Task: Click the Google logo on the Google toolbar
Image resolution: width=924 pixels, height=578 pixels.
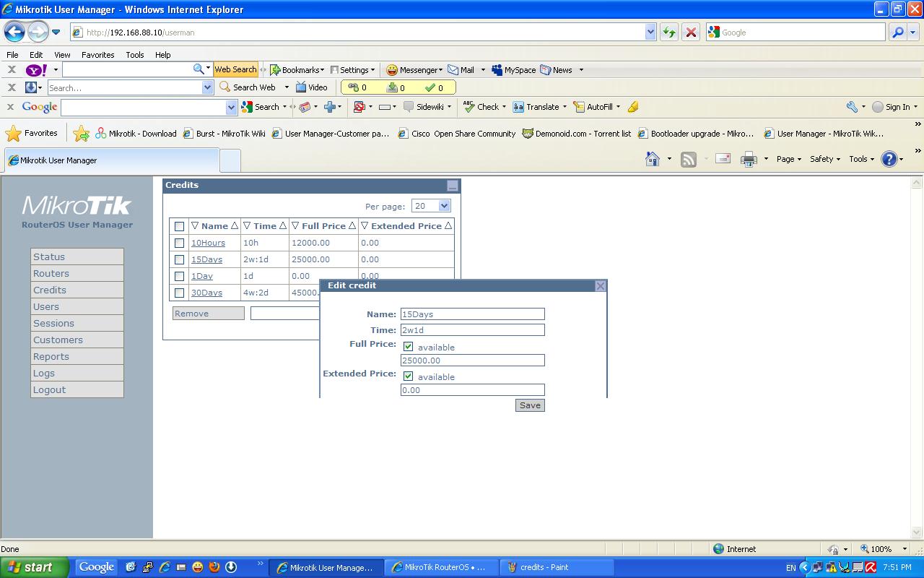Action: click(40, 107)
